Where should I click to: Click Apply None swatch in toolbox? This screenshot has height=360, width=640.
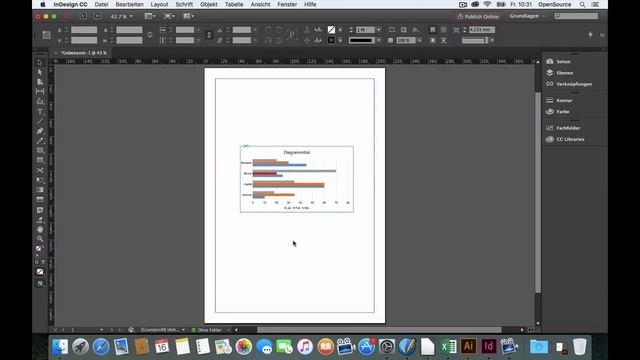(x=40, y=272)
